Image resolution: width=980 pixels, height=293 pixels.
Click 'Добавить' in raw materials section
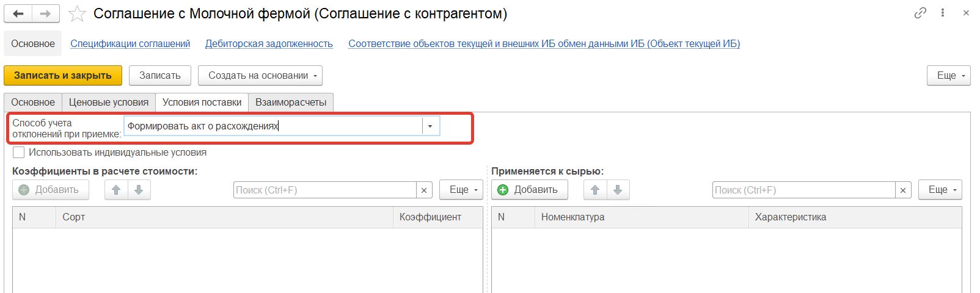(x=529, y=190)
